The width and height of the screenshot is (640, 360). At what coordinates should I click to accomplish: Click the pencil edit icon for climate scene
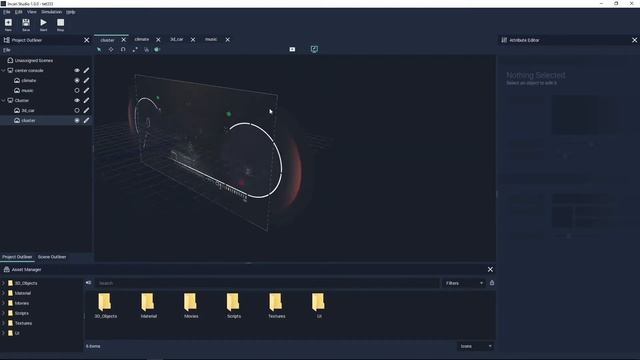[86, 80]
